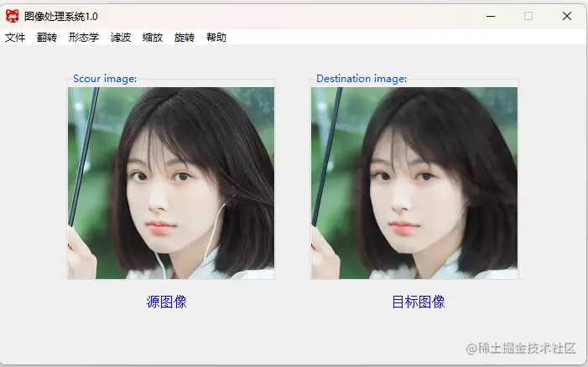Open the 文件 menu
The height and width of the screenshot is (367, 588).
click(15, 38)
